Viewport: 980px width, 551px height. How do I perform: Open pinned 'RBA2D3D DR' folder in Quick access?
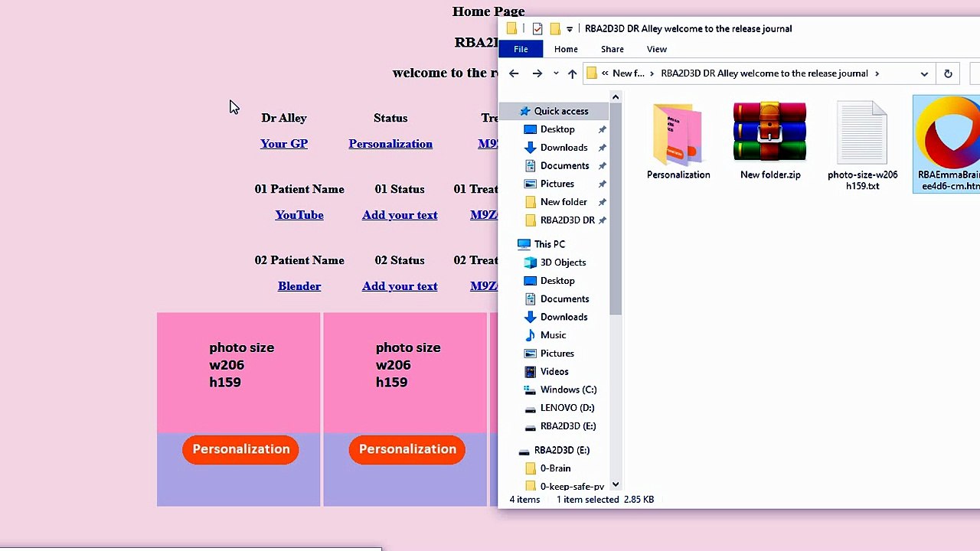pos(567,220)
